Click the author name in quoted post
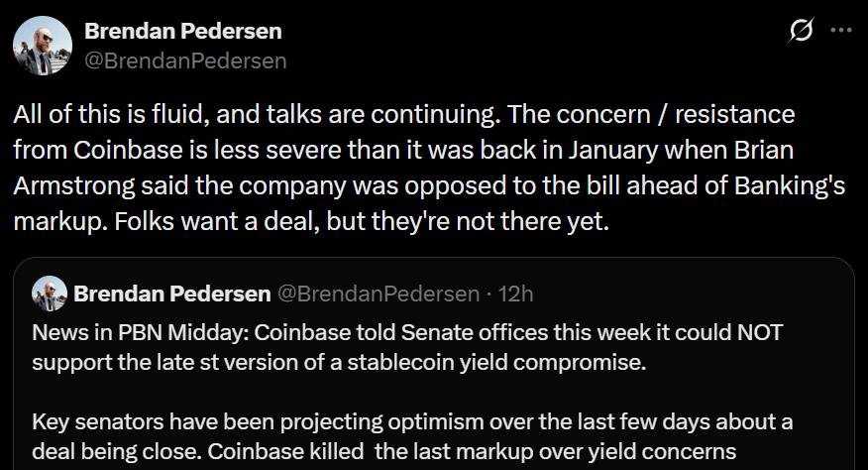The height and width of the screenshot is (470, 868). (x=171, y=294)
